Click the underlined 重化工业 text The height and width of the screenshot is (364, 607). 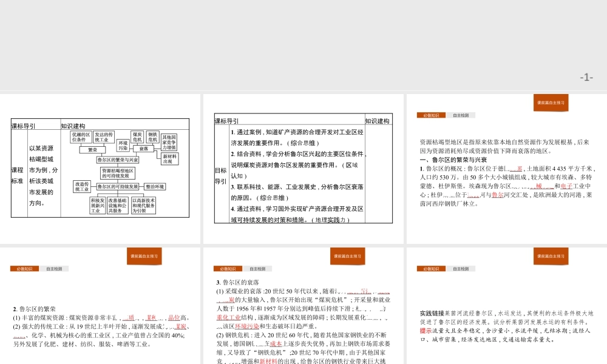[x=228, y=318]
